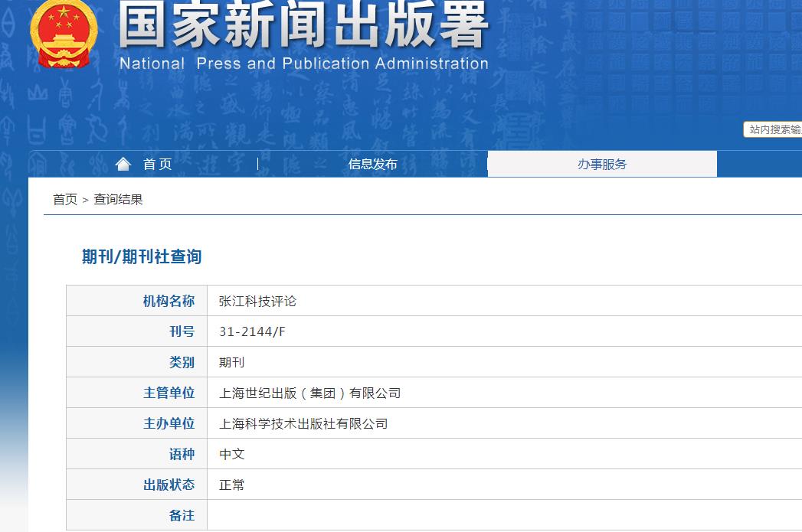Click the National Press and Publication Administration text

303,64
